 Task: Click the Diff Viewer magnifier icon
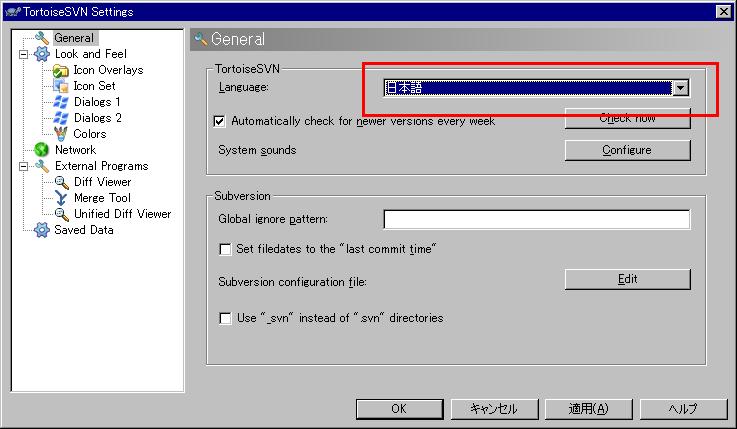pos(62,182)
